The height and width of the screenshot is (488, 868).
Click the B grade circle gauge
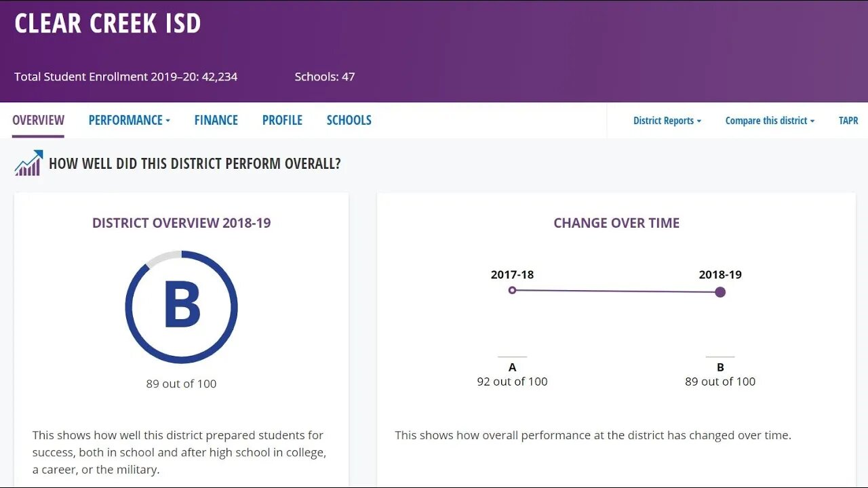(181, 307)
